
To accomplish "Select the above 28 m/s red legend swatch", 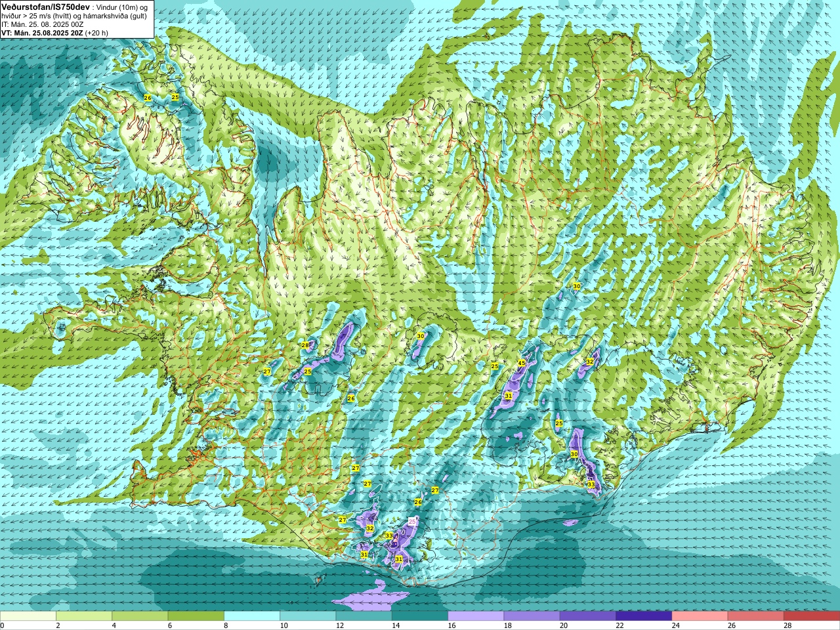I will [812, 616].
